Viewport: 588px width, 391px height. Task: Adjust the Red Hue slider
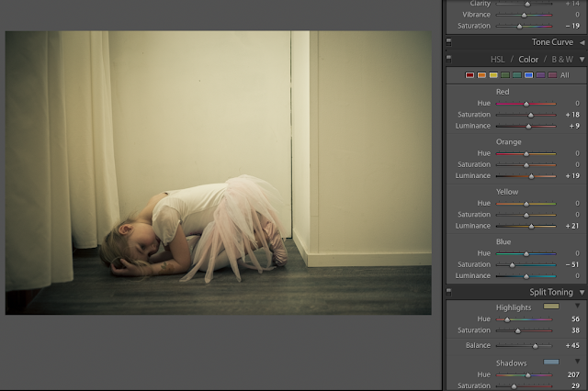coord(526,104)
